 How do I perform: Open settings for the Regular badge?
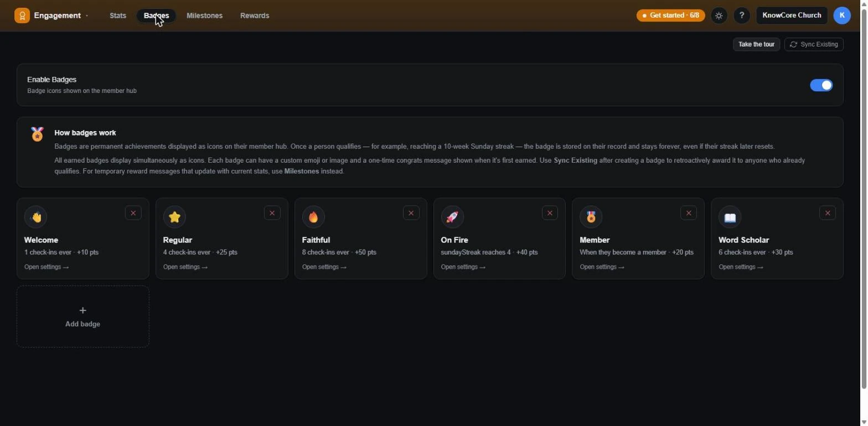[185, 267]
